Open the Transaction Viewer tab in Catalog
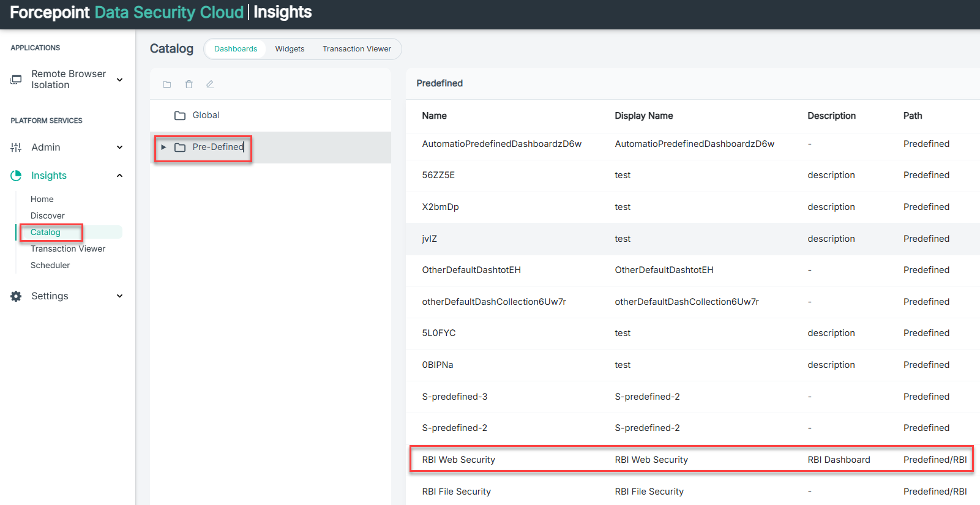Screen dimensions: 980x505 coord(357,49)
